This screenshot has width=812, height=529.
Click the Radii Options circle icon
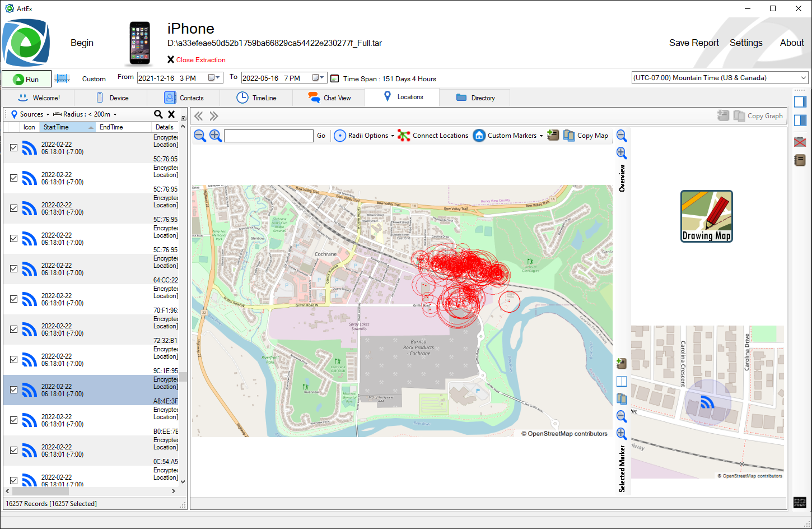pos(340,136)
